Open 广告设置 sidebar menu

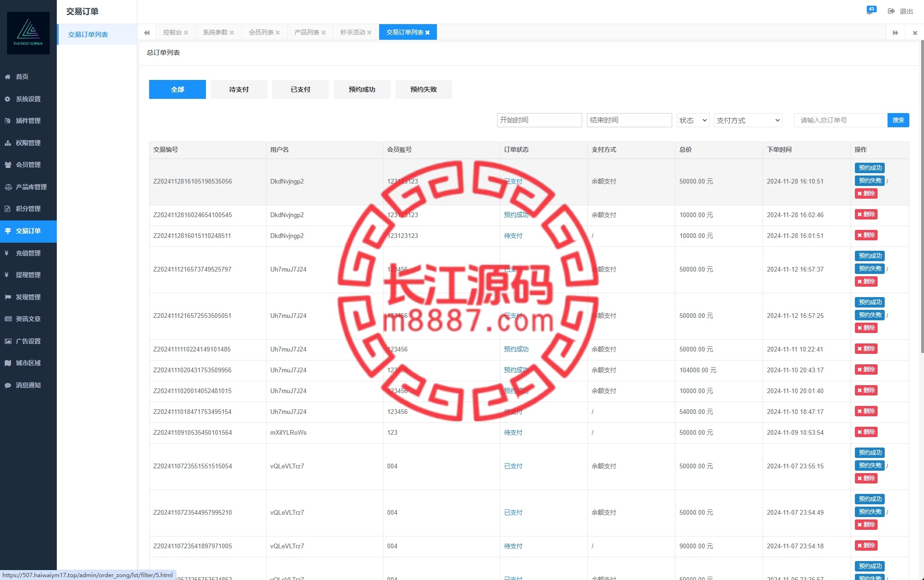coord(28,341)
